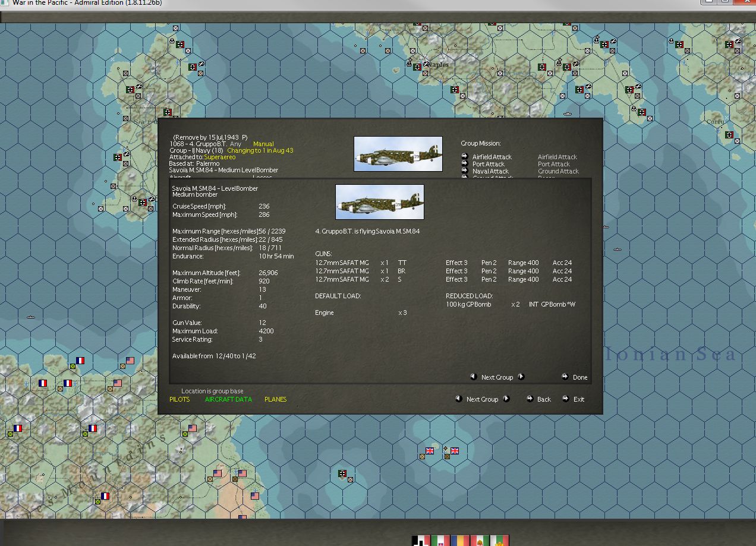Click the Naples city label on map
Image resolution: width=756 pixels, height=546 pixels.
pos(438,64)
